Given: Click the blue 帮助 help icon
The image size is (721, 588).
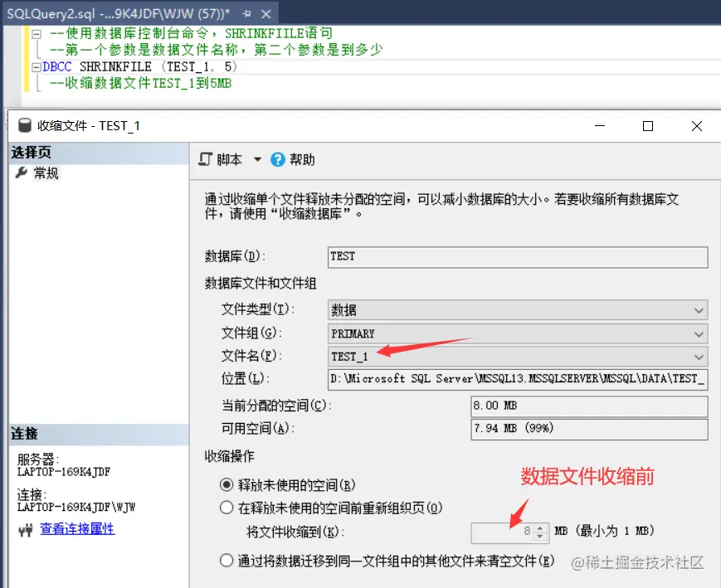Looking at the screenshot, I should click(x=278, y=159).
